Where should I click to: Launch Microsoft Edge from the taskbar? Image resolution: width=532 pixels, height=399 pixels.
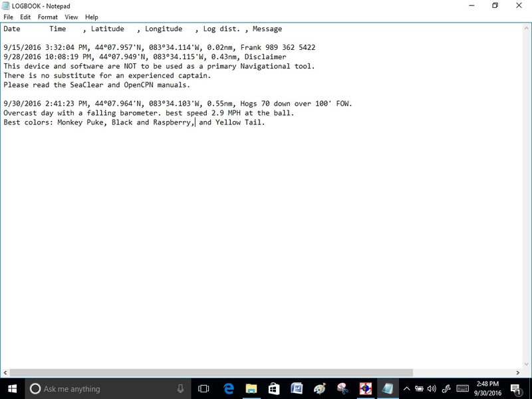(x=229, y=388)
